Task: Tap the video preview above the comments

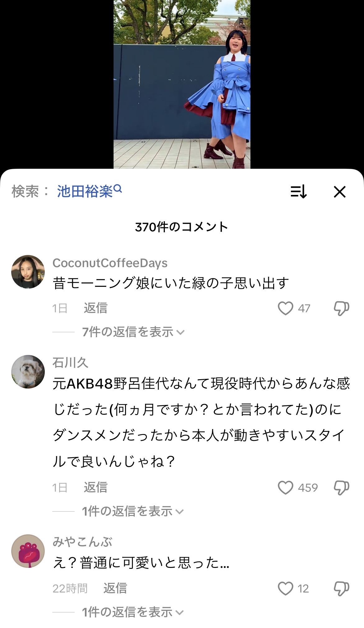Action: pos(182,84)
